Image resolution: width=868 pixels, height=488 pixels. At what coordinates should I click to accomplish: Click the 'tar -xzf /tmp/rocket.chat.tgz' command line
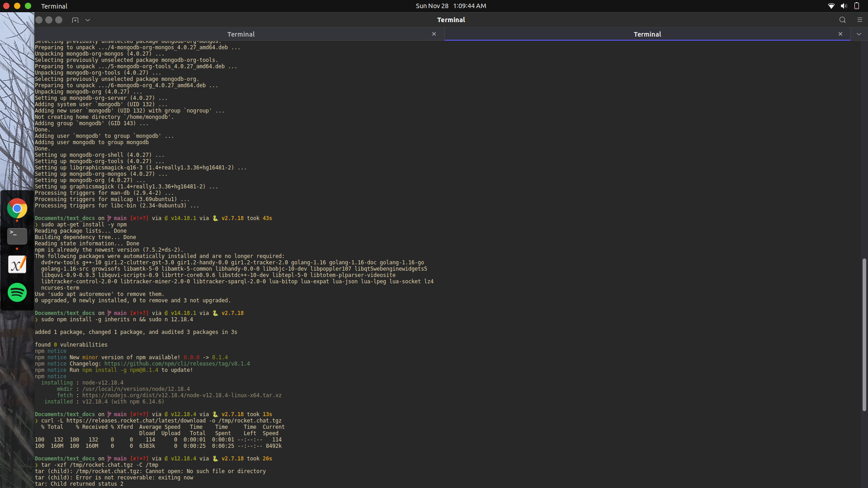[x=99, y=465]
